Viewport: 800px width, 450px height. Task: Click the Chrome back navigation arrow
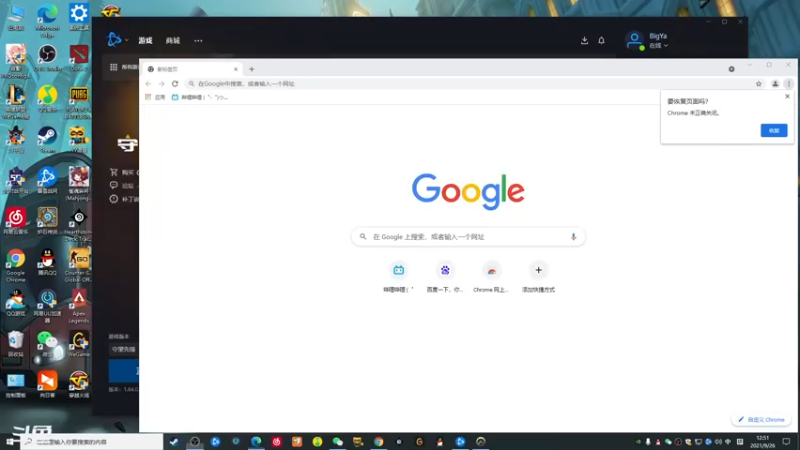[x=148, y=84]
